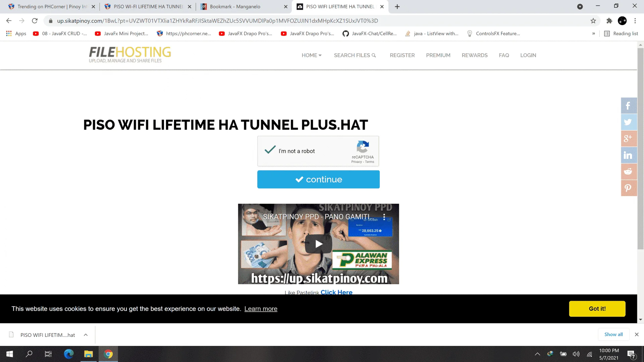Share on Pinterest sidebar icon
Image resolution: width=644 pixels, height=362 pixels.
pyautogui.click(x=629, y=188)
